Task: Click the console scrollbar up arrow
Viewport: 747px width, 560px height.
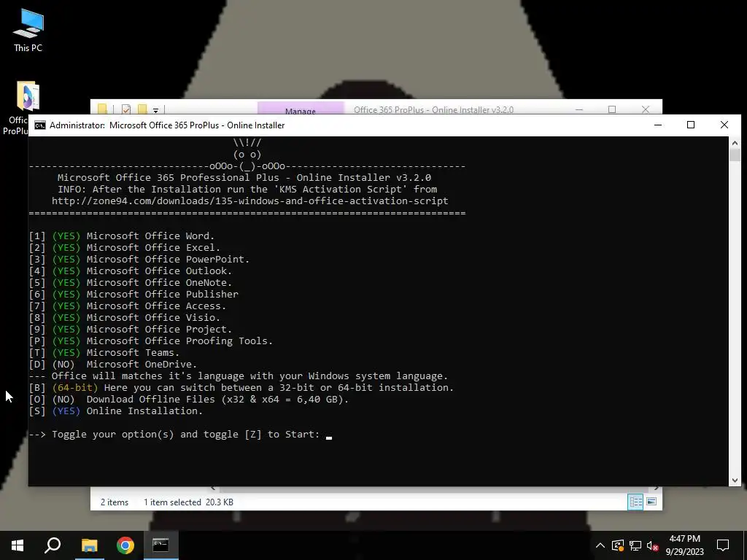Action: (734, 142)
